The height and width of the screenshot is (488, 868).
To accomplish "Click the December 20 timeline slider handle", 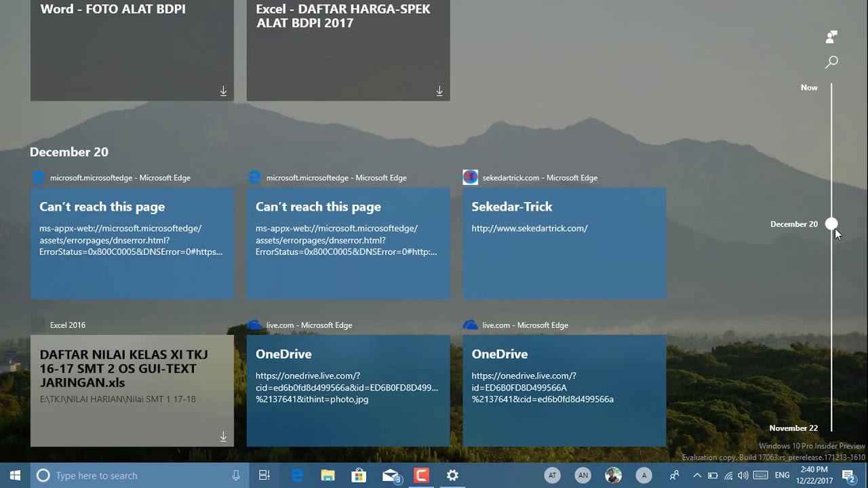I will 831,224.
